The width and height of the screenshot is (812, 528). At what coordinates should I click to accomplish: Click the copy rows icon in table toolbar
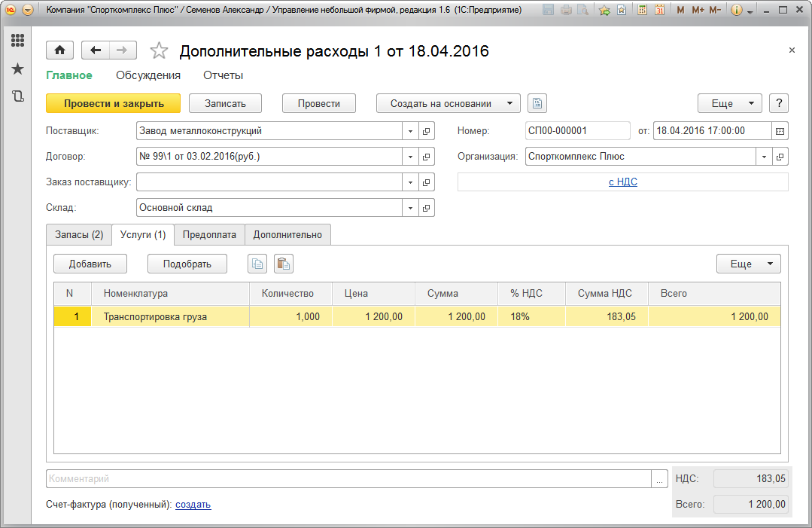click(257, 264)
